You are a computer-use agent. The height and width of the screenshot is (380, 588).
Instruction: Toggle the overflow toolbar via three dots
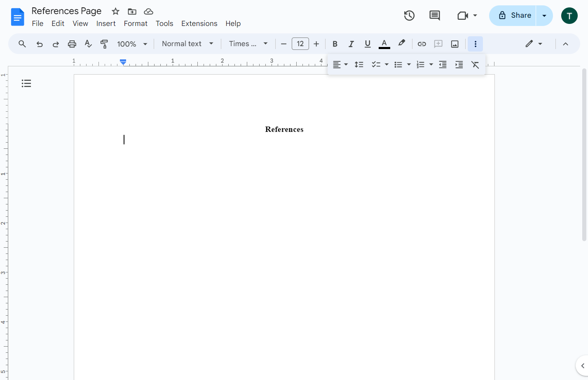[475, 44]
